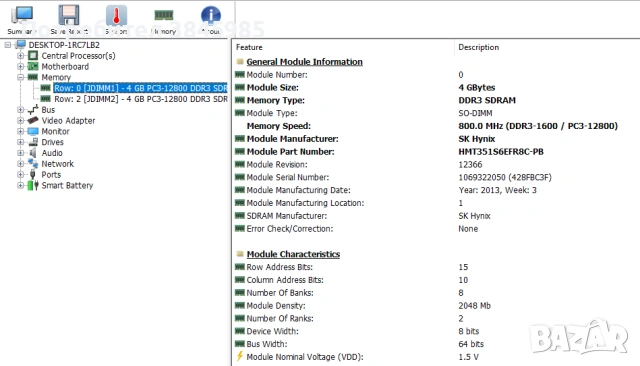Click the Module Manufacturer row label
This screenshot has height=366, width=640.
[293, 139]
